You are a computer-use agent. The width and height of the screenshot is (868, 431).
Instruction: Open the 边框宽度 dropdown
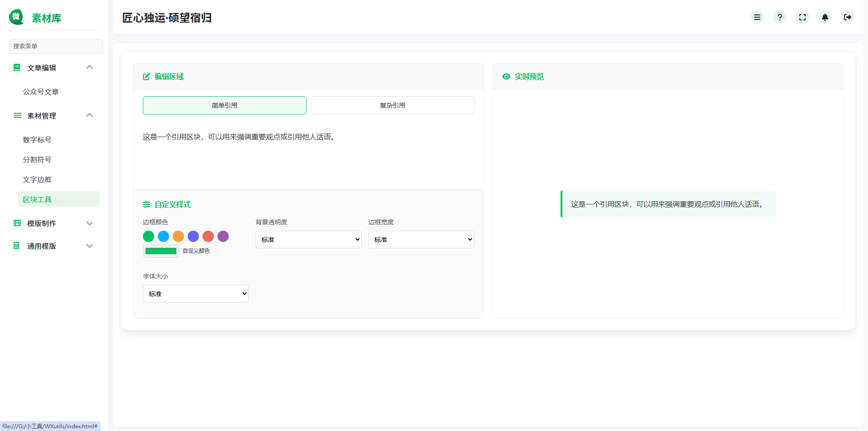tap(420, 239)
